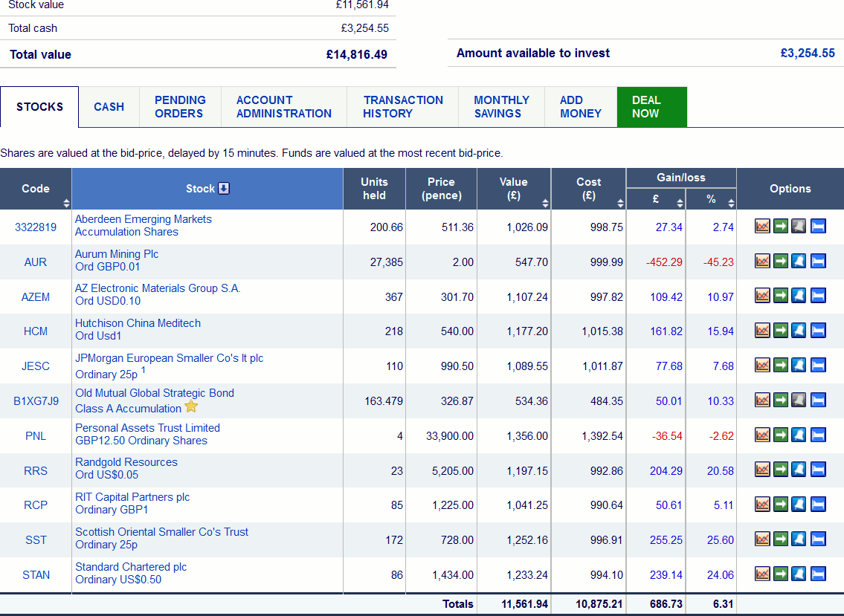The image size is (844, 616).
Task: Click the alert bell icon in the AZEM row
Action: coord(799,296)
